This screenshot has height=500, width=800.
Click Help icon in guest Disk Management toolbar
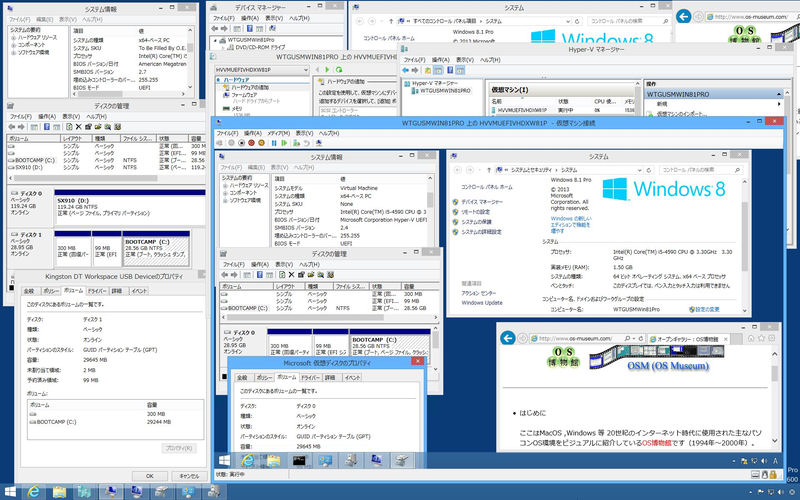[260, 274]
